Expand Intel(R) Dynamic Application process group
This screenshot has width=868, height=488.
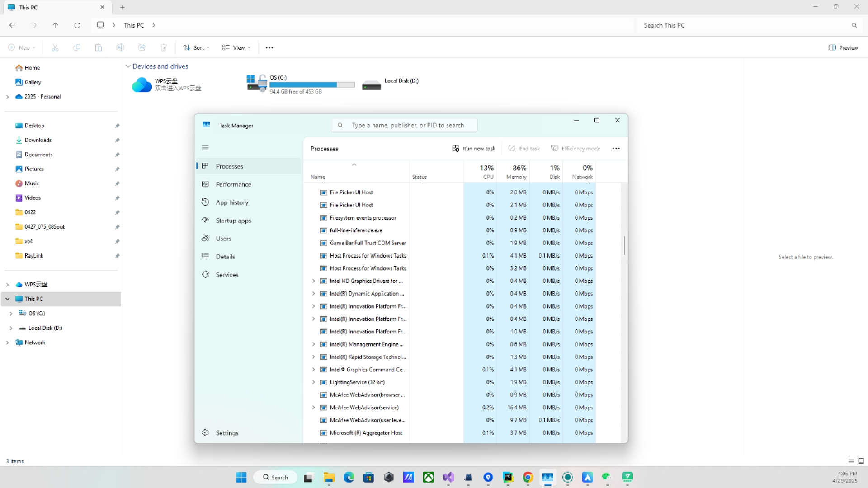point(313,294)
